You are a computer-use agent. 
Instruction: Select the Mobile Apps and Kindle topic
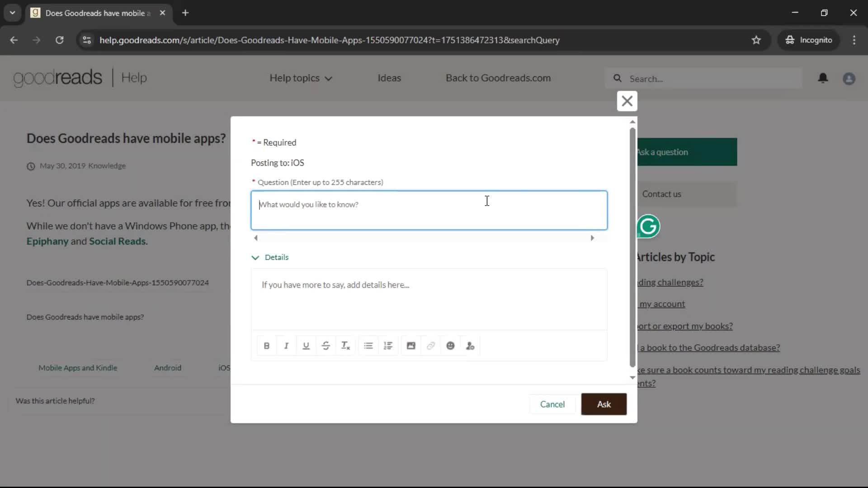coord(78,368)
